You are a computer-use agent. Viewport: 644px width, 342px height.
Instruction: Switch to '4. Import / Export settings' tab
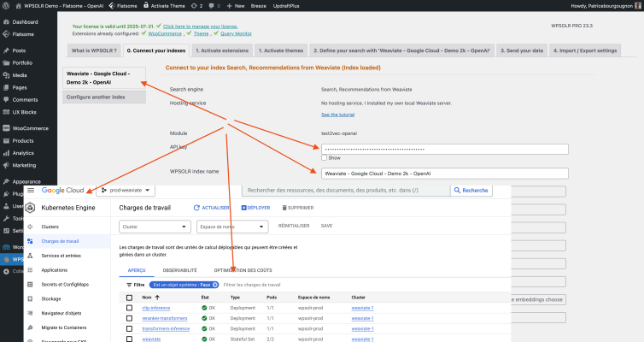coord(585,50)
